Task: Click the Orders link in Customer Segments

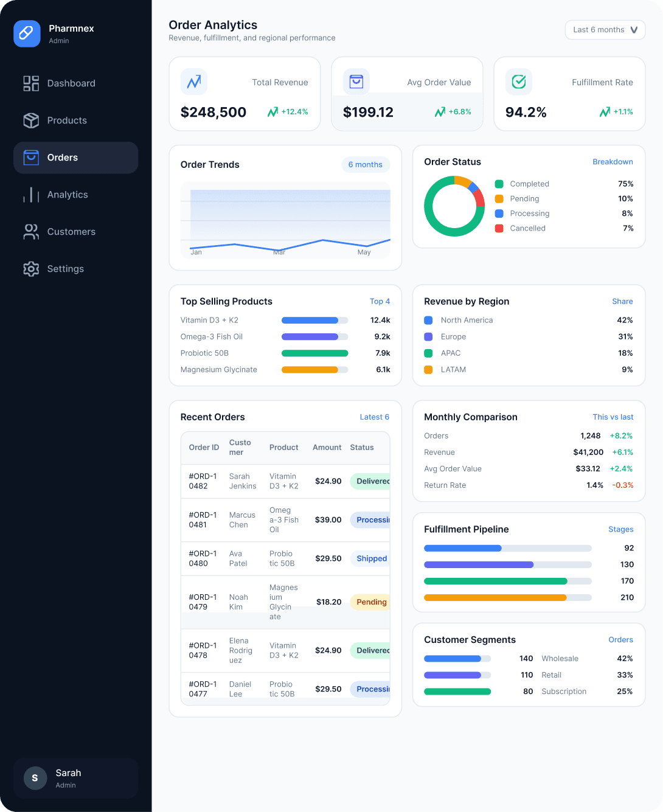Action: 621,640
